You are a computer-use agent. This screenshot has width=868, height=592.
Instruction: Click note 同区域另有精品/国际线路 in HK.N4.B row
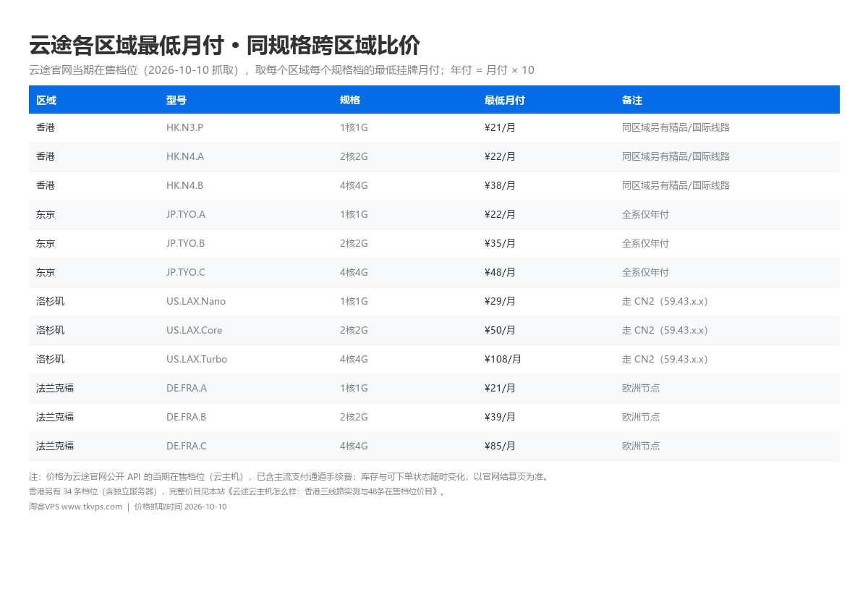[x=676, y=185]
